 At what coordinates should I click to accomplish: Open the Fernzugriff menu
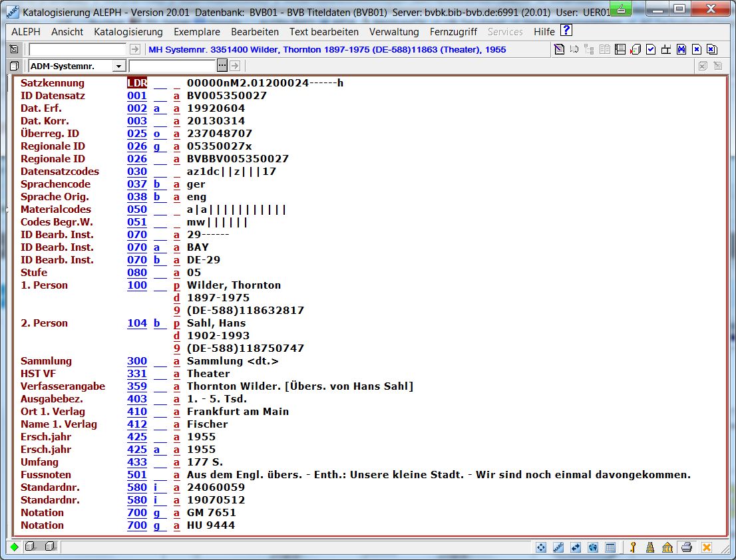tap(453, 32)
